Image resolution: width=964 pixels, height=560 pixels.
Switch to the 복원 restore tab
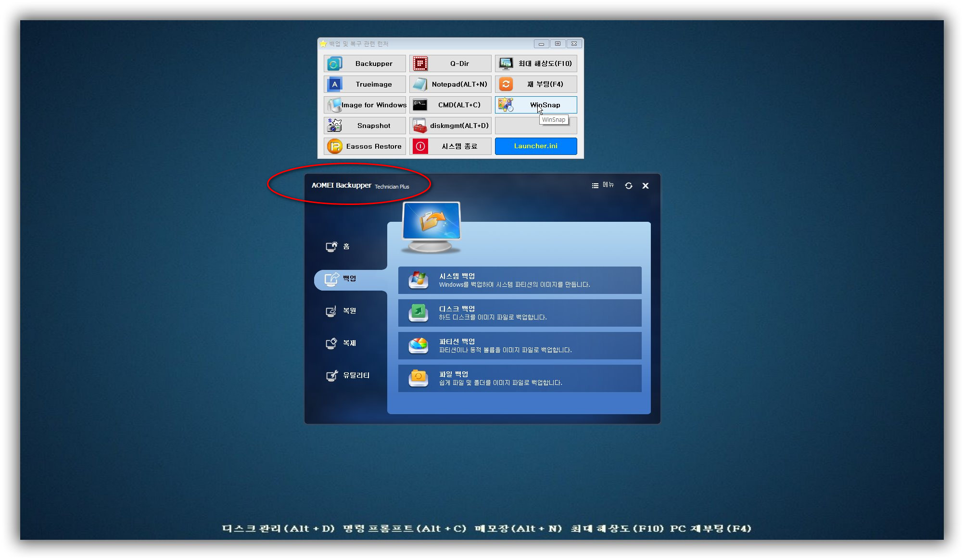(350, 311)
